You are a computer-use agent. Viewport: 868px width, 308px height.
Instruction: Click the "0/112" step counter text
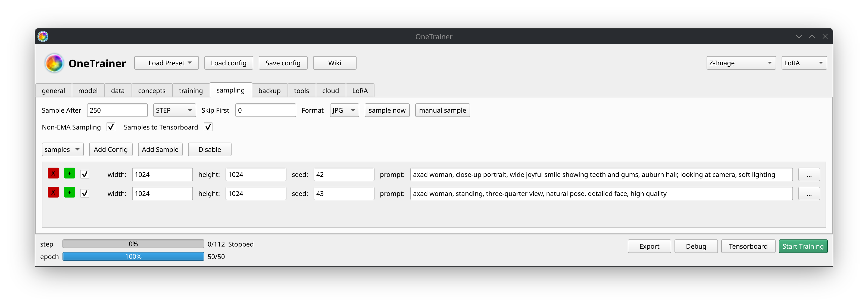click(x=216, y=244)
